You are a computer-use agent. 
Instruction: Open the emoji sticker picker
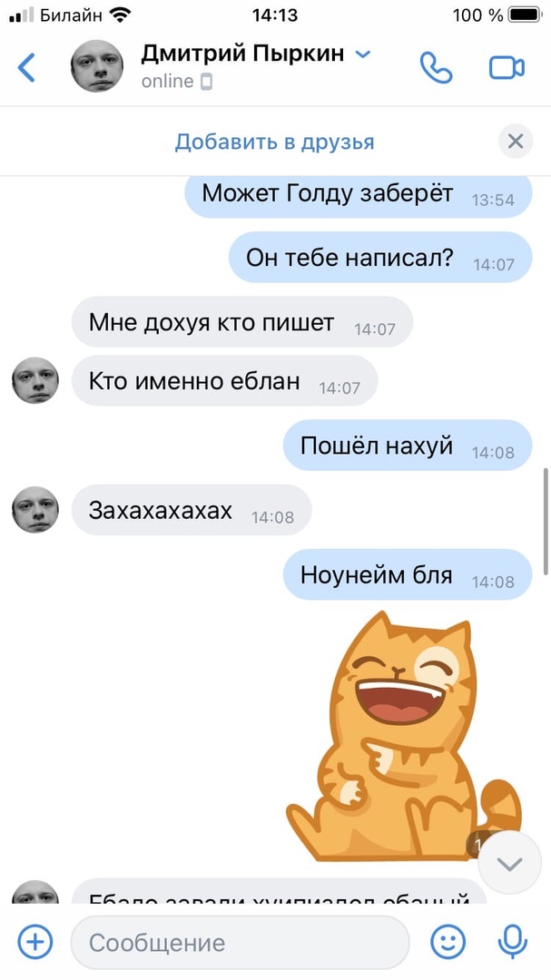(x=448, y=941)
